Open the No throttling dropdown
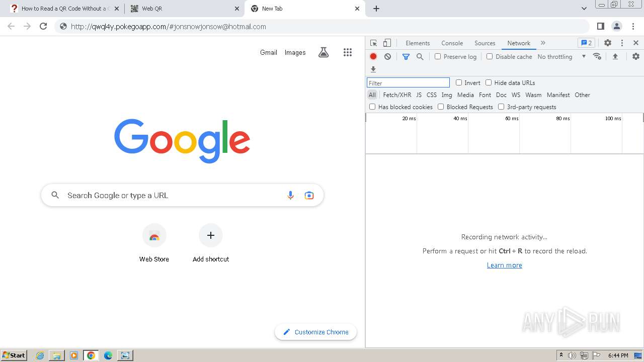Screen dimensions: 644x362 [x=561, y=57]
